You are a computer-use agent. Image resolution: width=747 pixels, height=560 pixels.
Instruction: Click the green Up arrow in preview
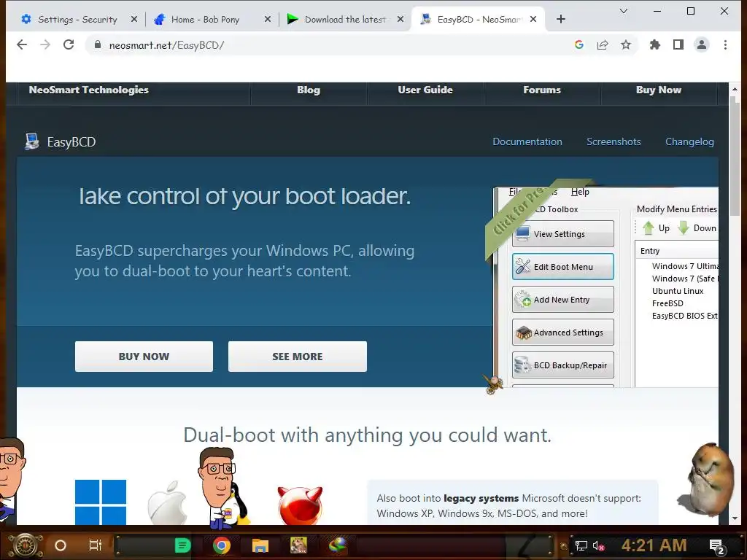(x=649, y=228)
